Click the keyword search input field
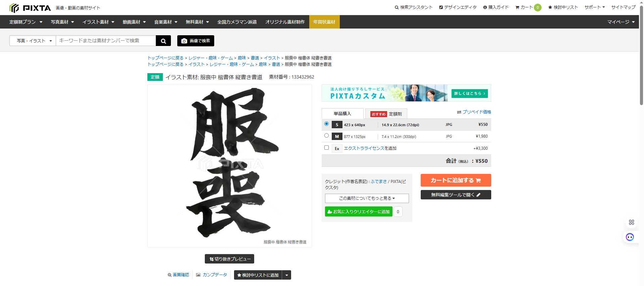This screenshot has height=286, width=644. (x=106, y=41)
